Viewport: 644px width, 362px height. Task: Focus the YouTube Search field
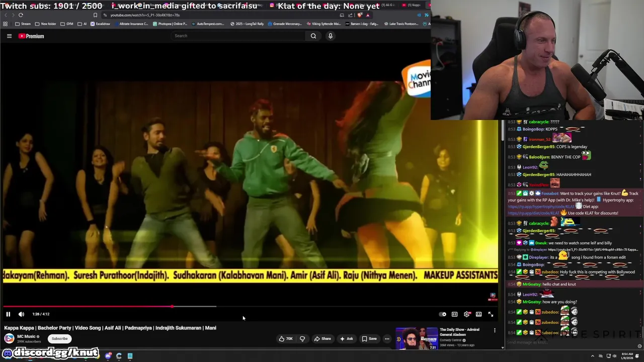point(238,36)
